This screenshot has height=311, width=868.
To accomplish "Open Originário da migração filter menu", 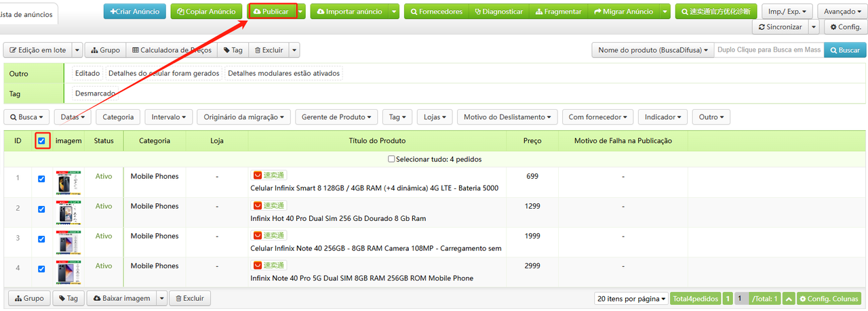I will (243, 117).
